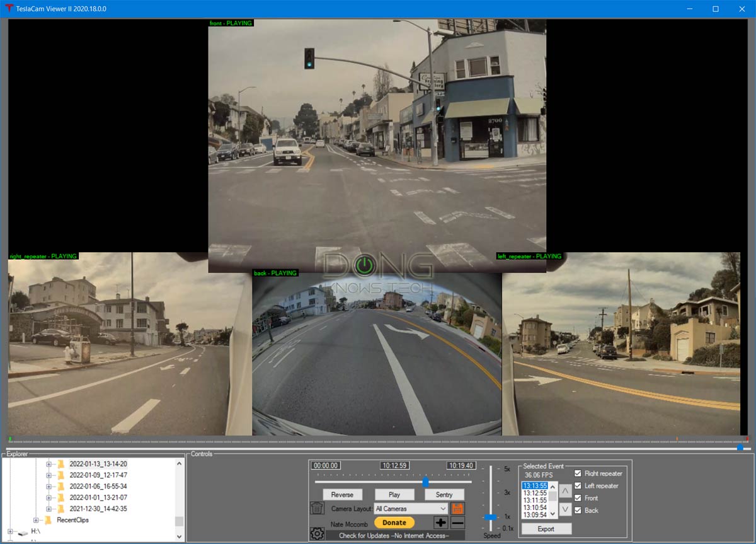Click the minus icon beside Donate
756x544 pixels.
pyautogui.click(x=457, y=523)
